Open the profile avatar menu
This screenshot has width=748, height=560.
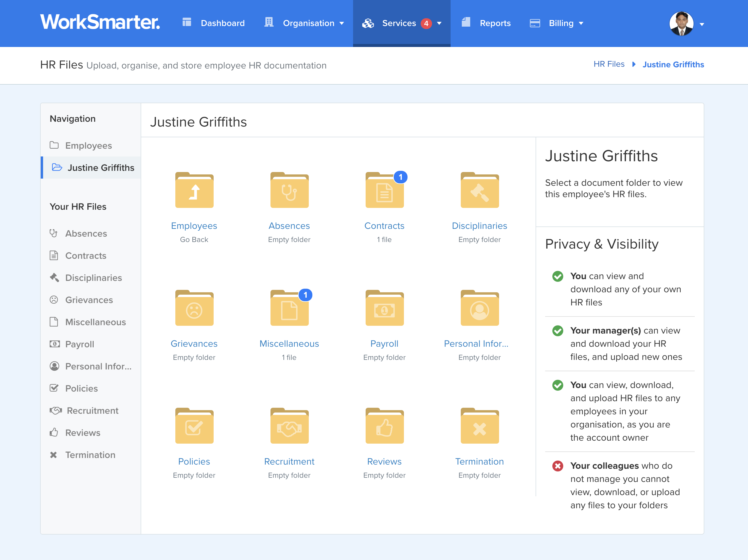pos(684,23)
